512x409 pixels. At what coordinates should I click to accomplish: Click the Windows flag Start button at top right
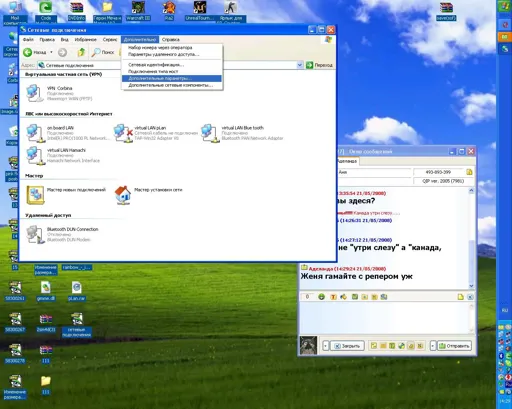pos(504,6)
